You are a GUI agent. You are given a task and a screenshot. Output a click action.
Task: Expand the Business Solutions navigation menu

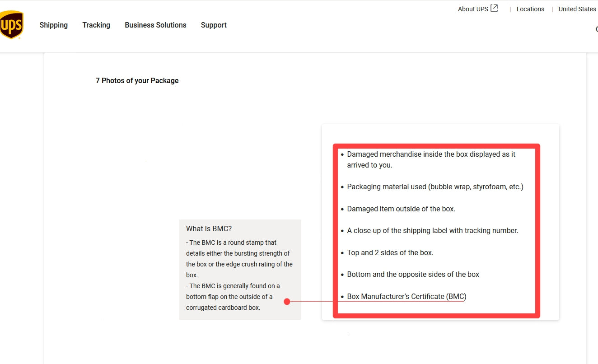tap(155, 25)
